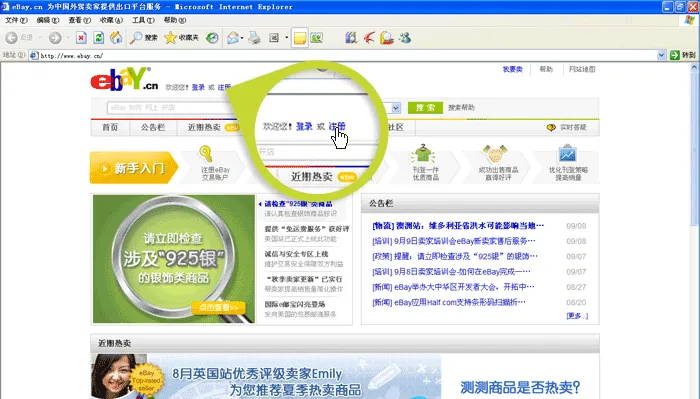Click the orange 新手入门 button

click(134, 168)
